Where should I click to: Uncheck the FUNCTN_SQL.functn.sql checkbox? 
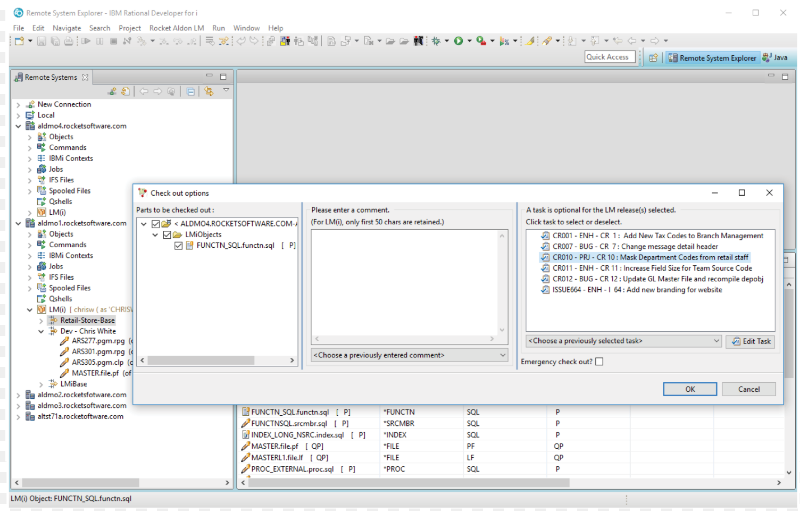click(x=178, y=245)
